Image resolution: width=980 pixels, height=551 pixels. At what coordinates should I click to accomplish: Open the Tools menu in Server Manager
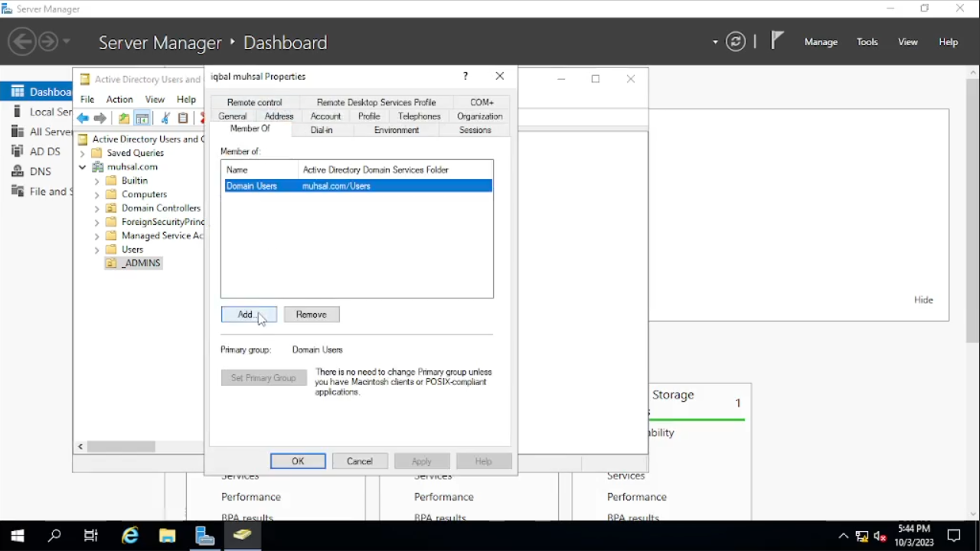coord(867,42)
